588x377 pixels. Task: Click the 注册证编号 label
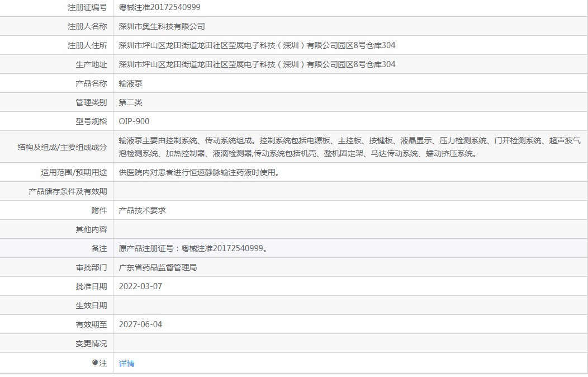87,7
